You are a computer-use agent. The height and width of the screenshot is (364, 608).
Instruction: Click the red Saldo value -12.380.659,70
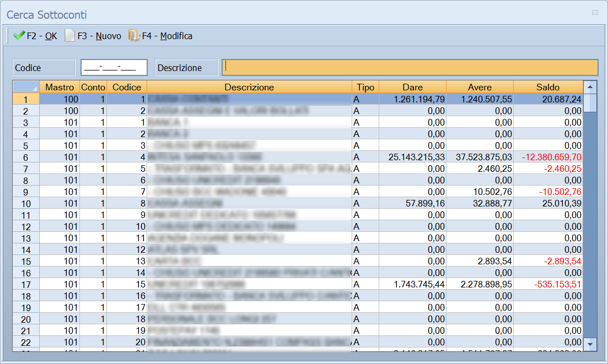(x=551, y=157)
